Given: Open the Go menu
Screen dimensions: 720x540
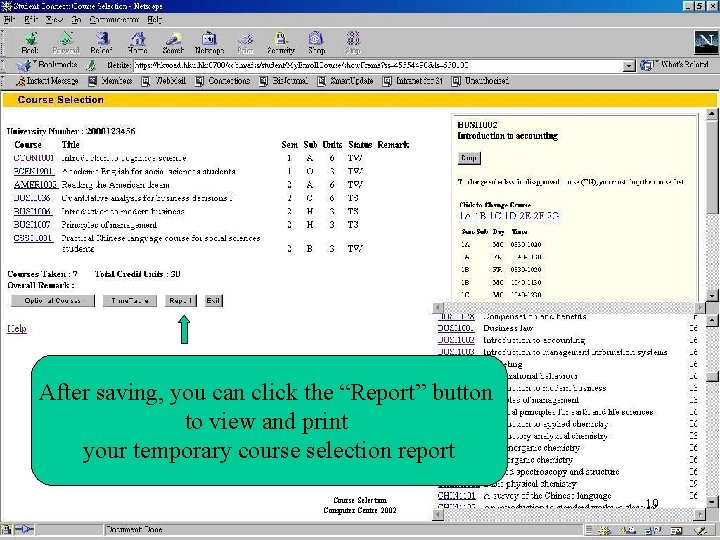Looking at the screenshot, I should pyautogui.click(x=76, y=20).
